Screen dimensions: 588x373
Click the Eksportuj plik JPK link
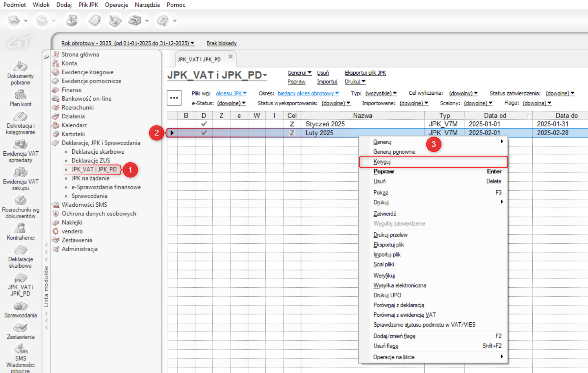tap(365, 73)
